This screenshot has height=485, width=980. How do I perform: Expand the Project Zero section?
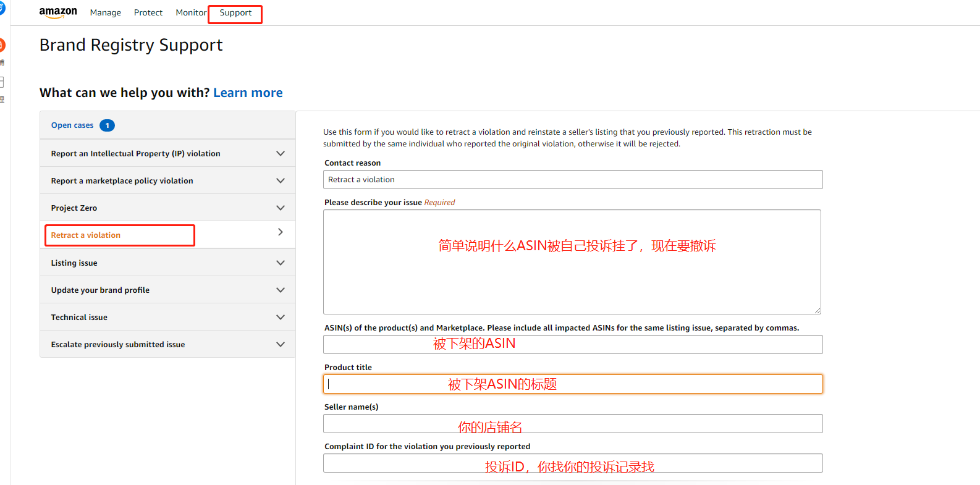(167, 208)
